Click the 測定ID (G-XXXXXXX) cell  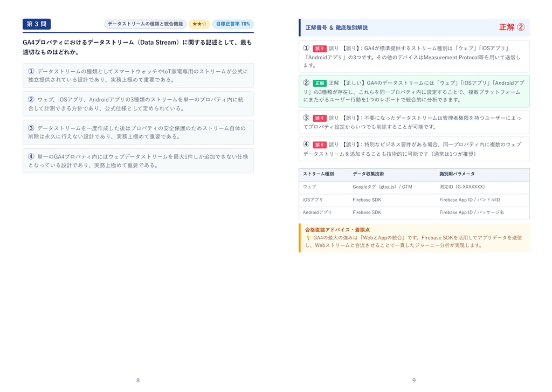point(462,187)
